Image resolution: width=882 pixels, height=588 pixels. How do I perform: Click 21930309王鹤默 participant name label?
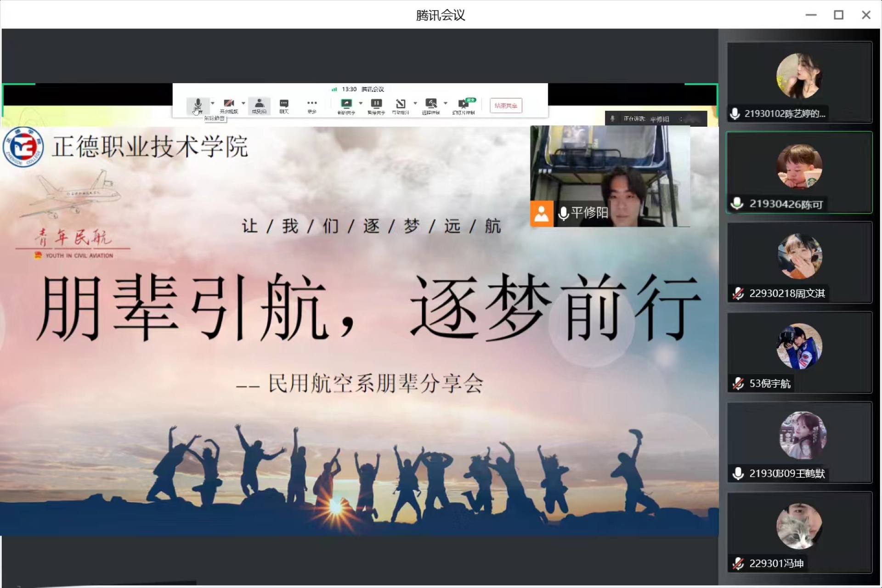[787, 474]
